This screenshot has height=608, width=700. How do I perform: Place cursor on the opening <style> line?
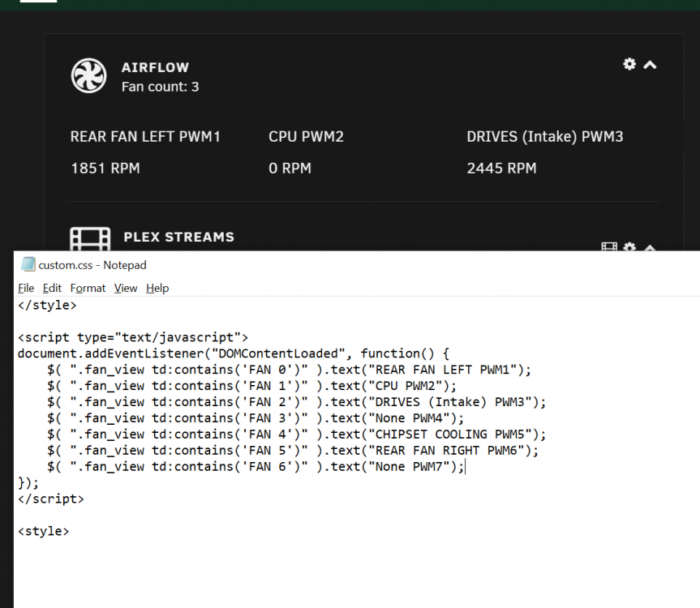[43, 531]
